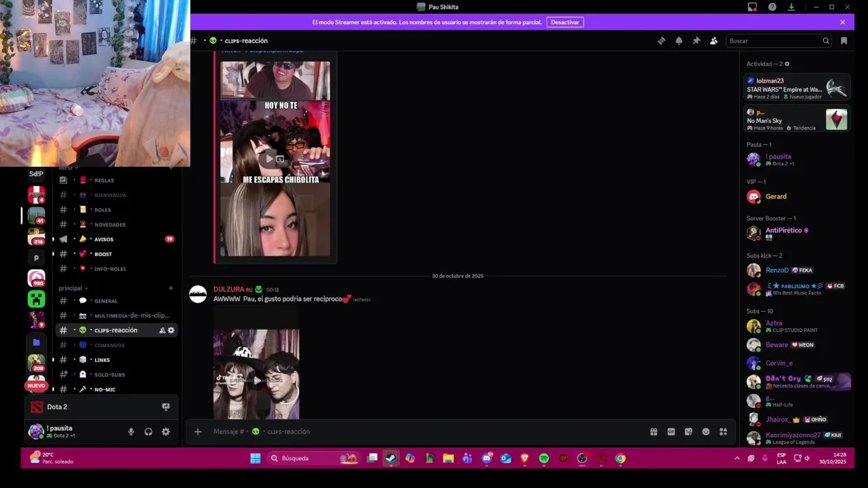Toggle headphones deafen in user panel

pyautogui.click(x=149, y=432)
